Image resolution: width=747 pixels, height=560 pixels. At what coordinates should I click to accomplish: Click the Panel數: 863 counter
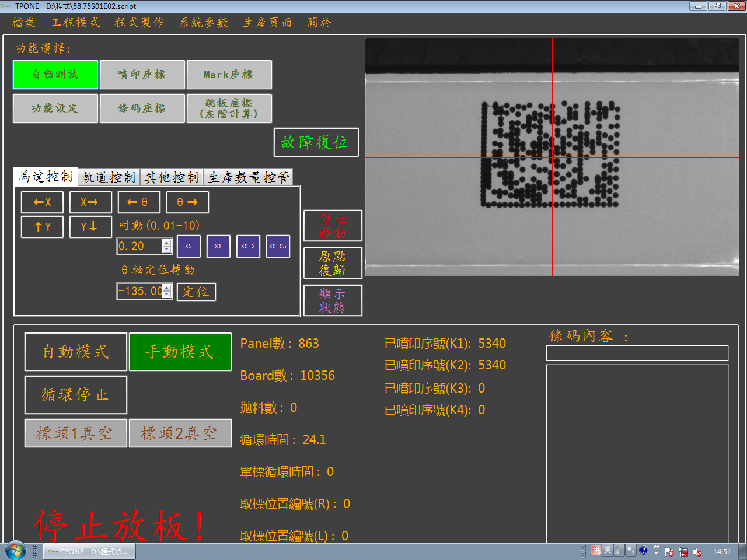280,343
